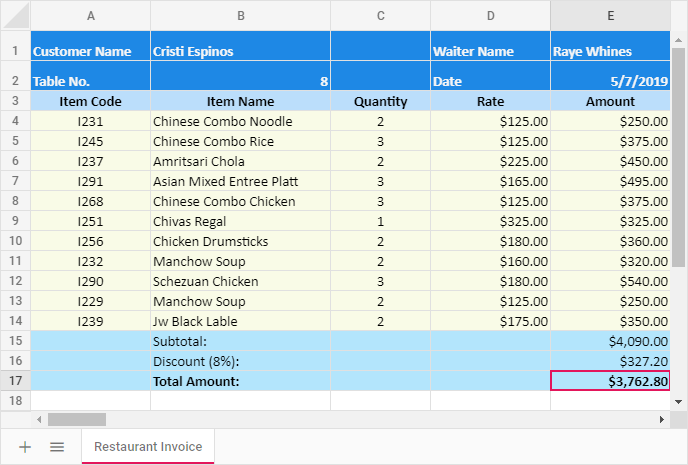Select the Cristi Espinos cell
The height and width of the screenshot is (465, 688).
coord(240,51)
